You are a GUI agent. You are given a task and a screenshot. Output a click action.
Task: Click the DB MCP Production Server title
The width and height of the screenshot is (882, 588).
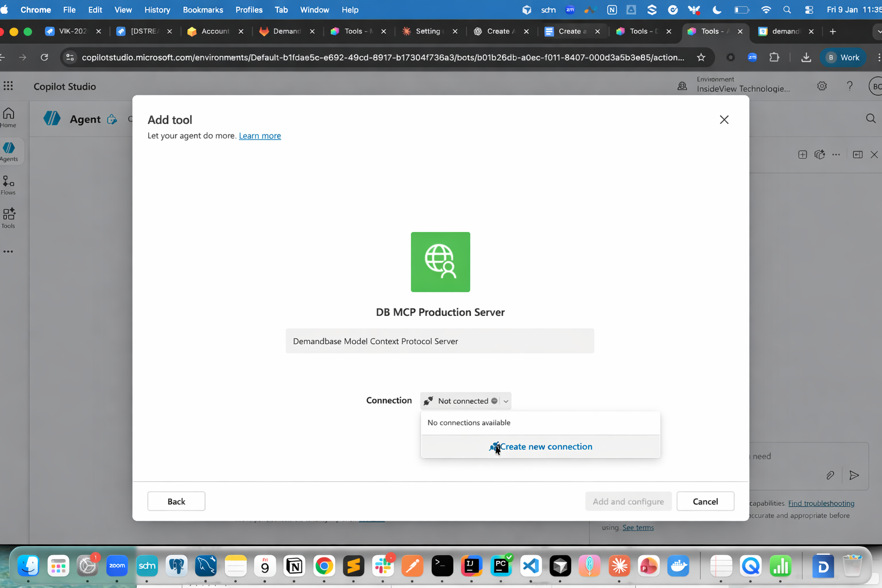pos(440,312)
